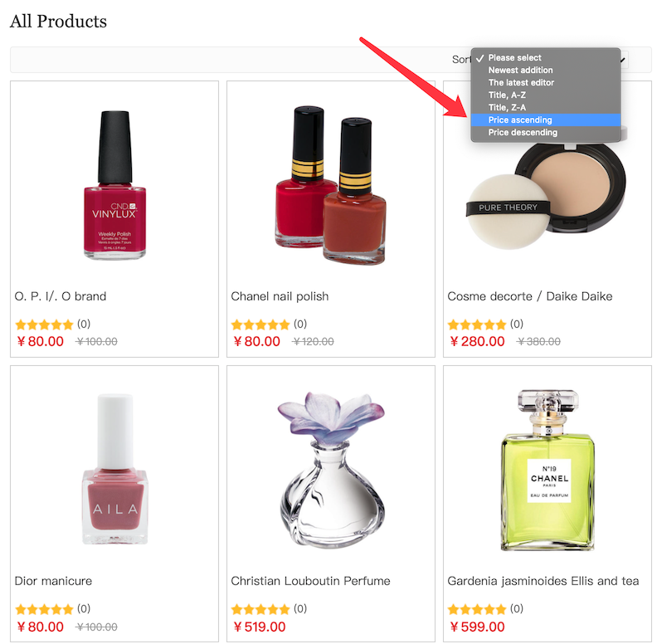Click star rating under Dior manicure
Viewport: 657px width, 644px height.
(44, 609)
